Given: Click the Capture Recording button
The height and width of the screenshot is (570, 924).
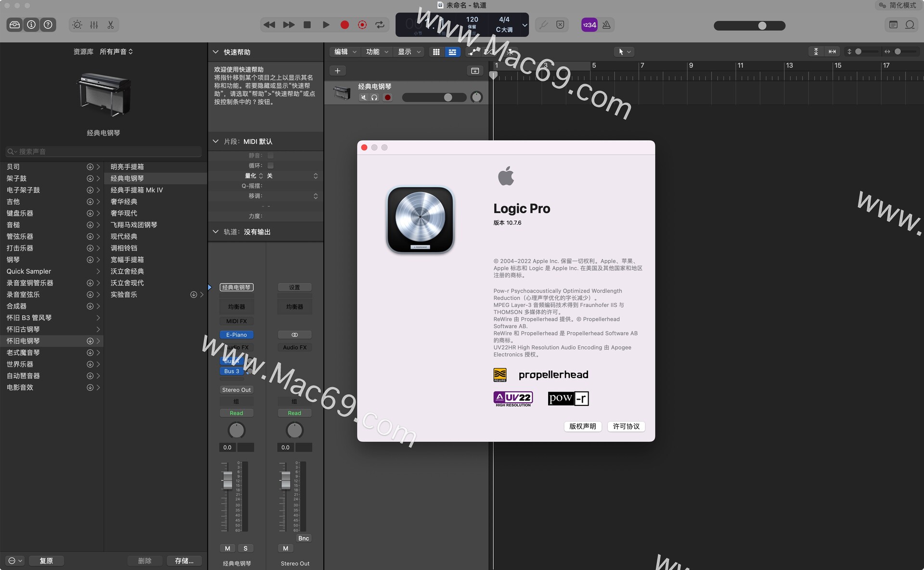Looking at the screenshot, I should click(362, 25).
